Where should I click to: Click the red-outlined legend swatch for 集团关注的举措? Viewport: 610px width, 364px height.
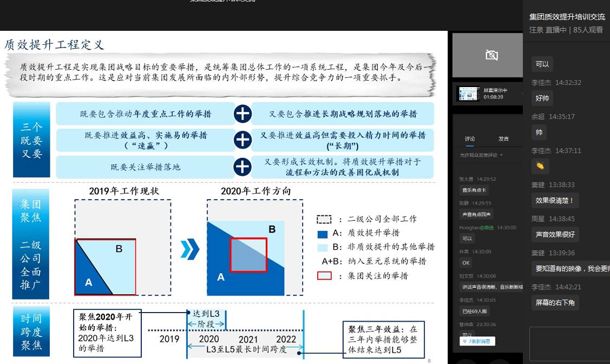tap(324, 276)
